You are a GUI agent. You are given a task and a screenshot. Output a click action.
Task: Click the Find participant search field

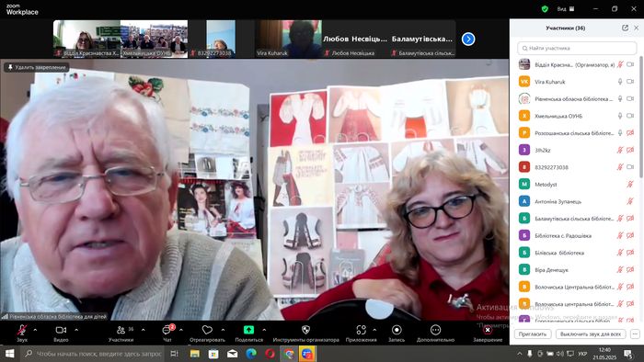(577, 48)
